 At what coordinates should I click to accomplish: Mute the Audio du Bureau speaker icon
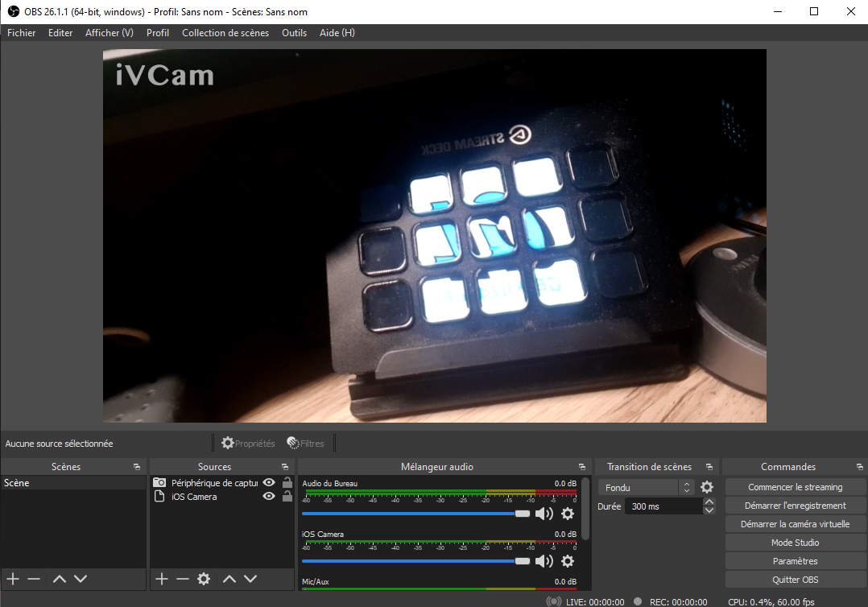tap(544, 514)
